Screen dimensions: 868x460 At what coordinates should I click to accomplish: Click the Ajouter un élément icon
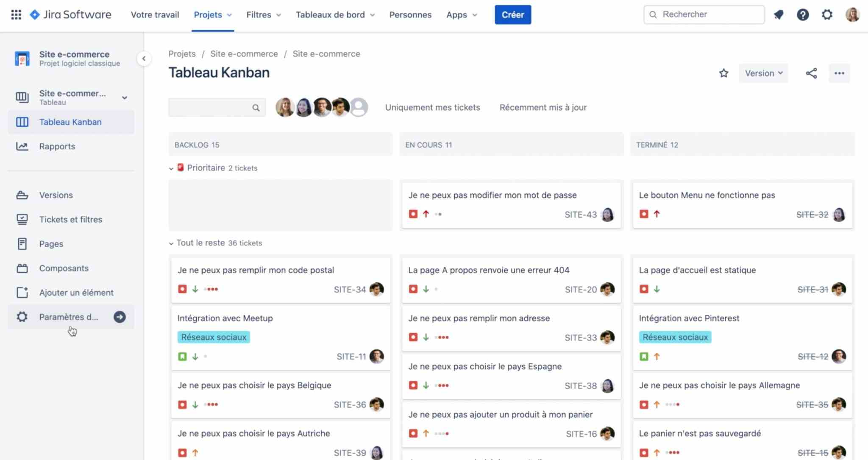point(22,293)
